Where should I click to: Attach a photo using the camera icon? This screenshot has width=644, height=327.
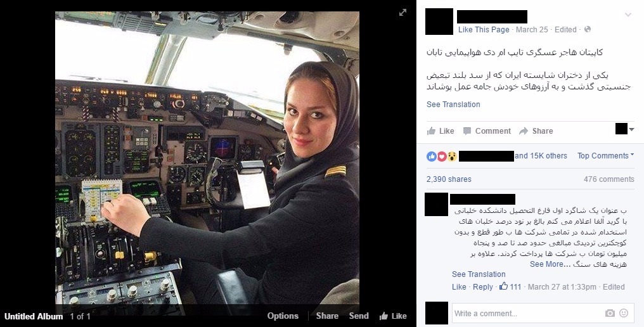pos(610,314)
